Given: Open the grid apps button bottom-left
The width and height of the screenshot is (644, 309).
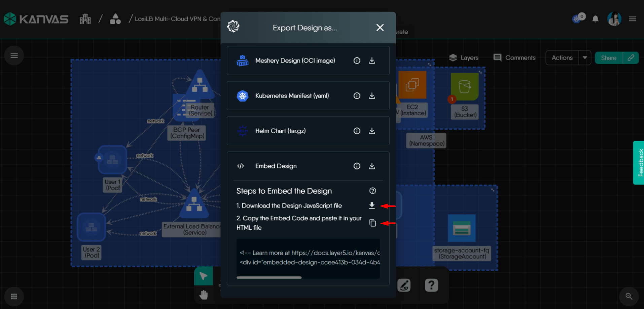Looking at the screenshot, I should 14,297.
